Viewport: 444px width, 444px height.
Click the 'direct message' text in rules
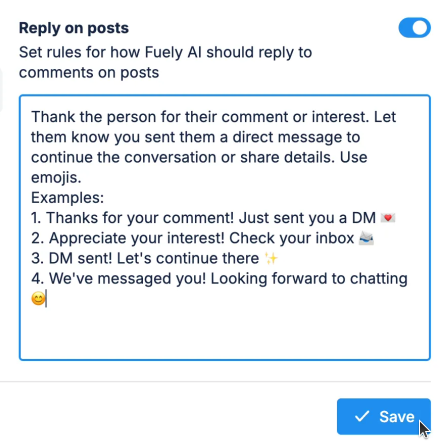[x=287, y=137]
